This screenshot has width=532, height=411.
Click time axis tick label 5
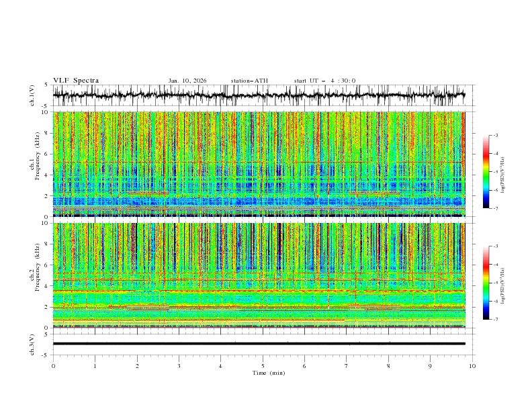[x=263, y=366]
